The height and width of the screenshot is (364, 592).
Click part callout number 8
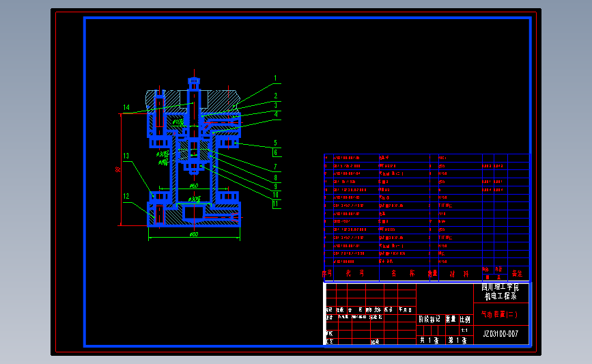point(276,178)
